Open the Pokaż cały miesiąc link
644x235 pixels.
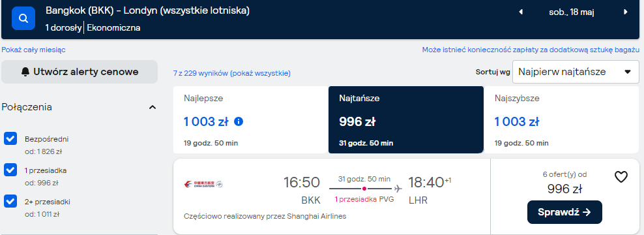pyautogui.click(x=33, y=50)
